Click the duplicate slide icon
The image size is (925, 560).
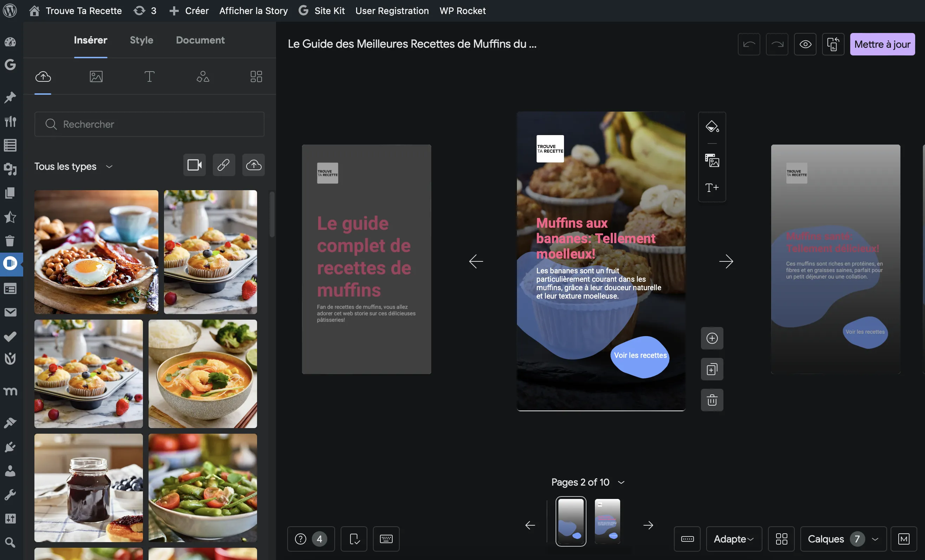point(712,368)
